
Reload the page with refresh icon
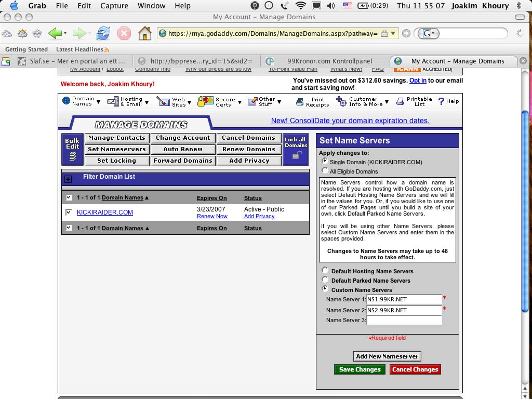103,33
